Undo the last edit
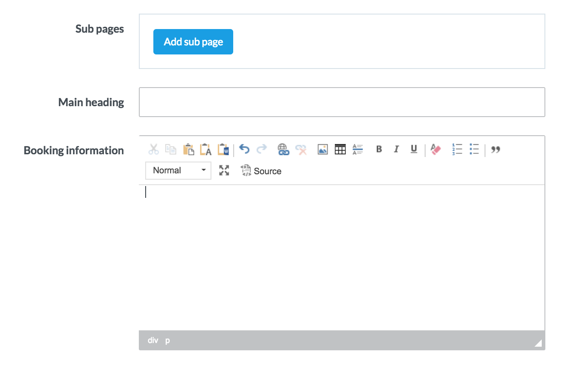 (245, 149)
